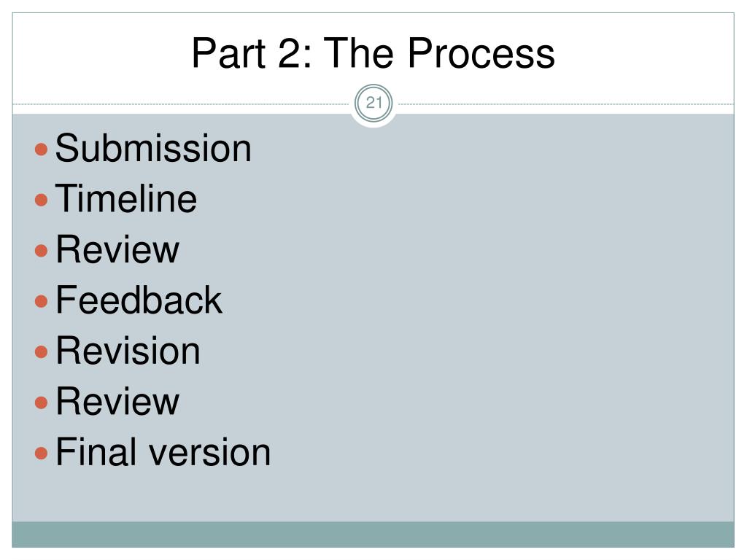Click the word Process in the title
Viewport: 747px width, 560px height.
(481, 52)
